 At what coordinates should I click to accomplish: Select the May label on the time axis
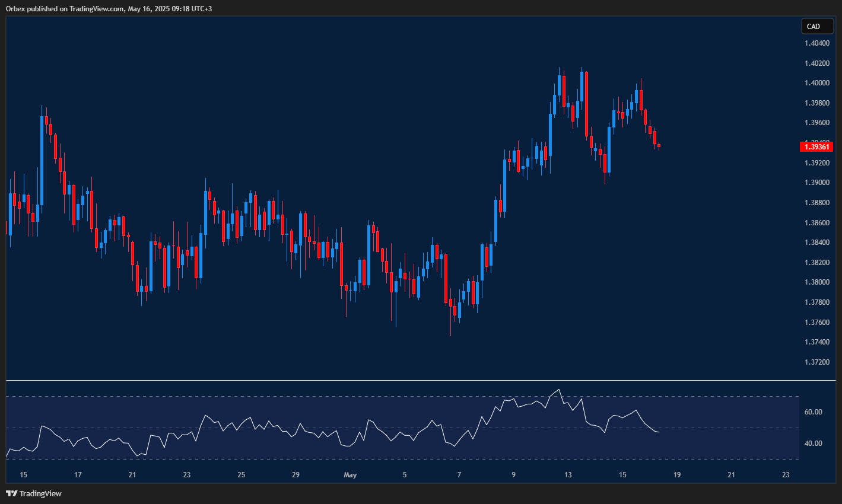pos(350,475)
